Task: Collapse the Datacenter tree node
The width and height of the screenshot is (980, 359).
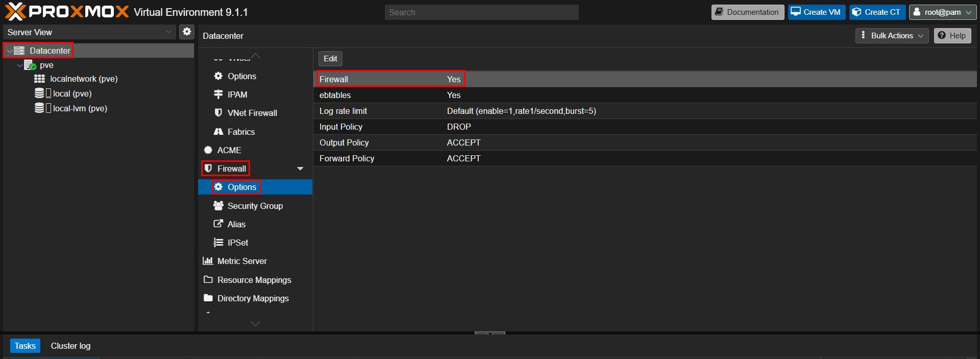Action: point(9,51)
